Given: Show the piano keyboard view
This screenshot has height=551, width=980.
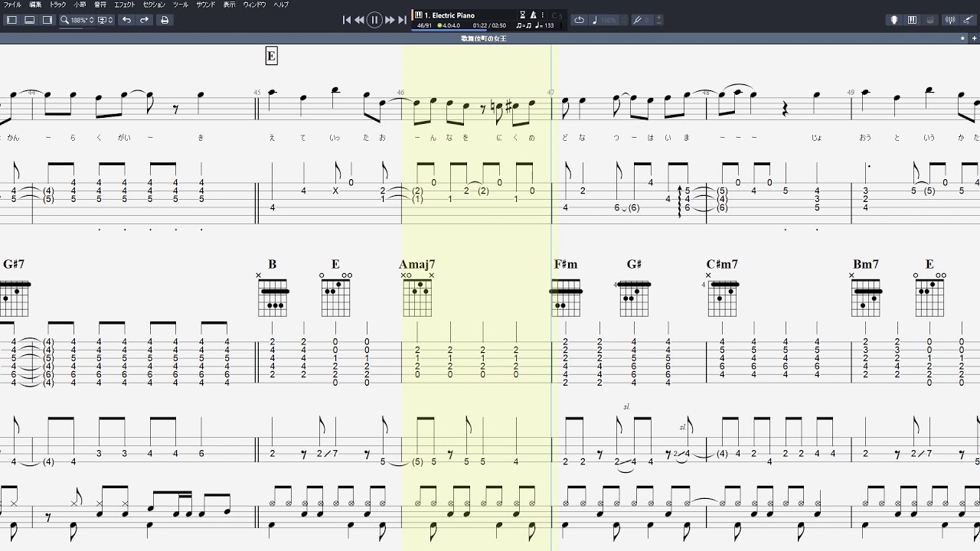Looking at the screenshot, I should (912, 20).
